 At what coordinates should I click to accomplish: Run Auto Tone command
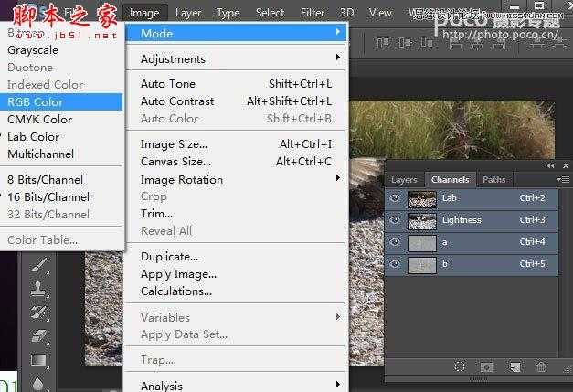237,84
